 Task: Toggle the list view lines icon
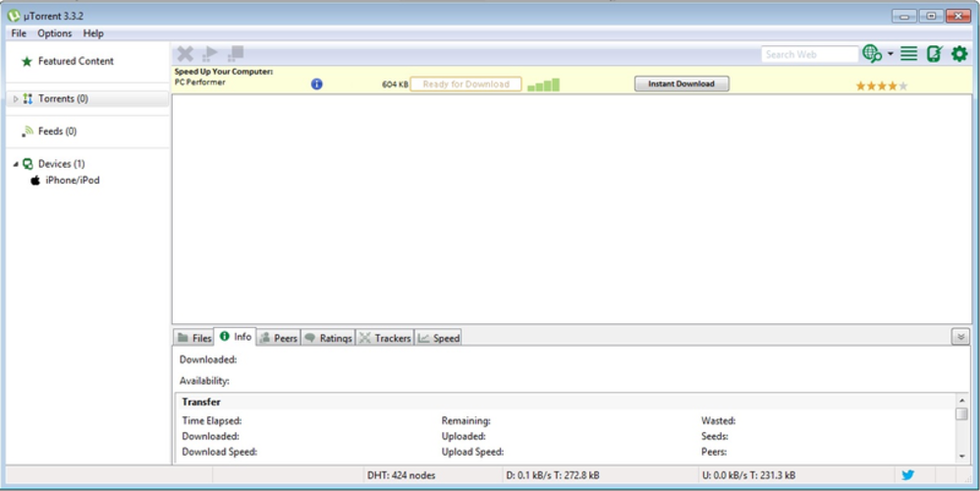pyautogui.click(x=908, y=54)
